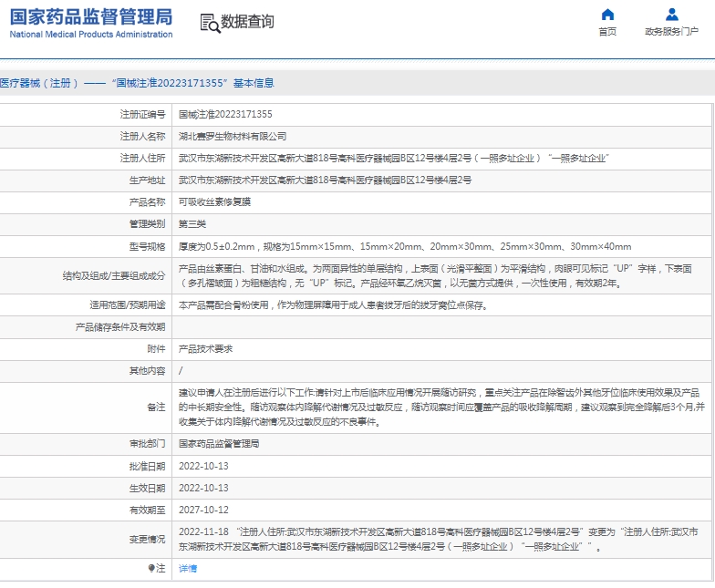Select the registration number value 国械注准20223171355
The image size is (715, 588).
224,114
